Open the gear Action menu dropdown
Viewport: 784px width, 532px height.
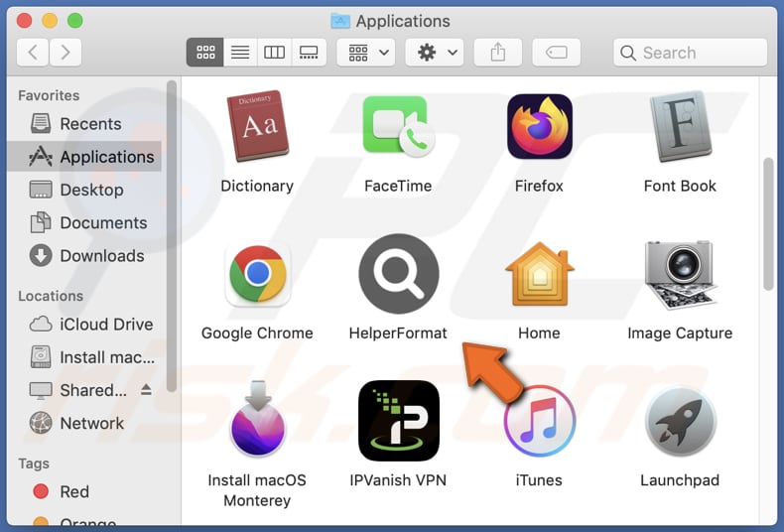click(x=435, y=52)
